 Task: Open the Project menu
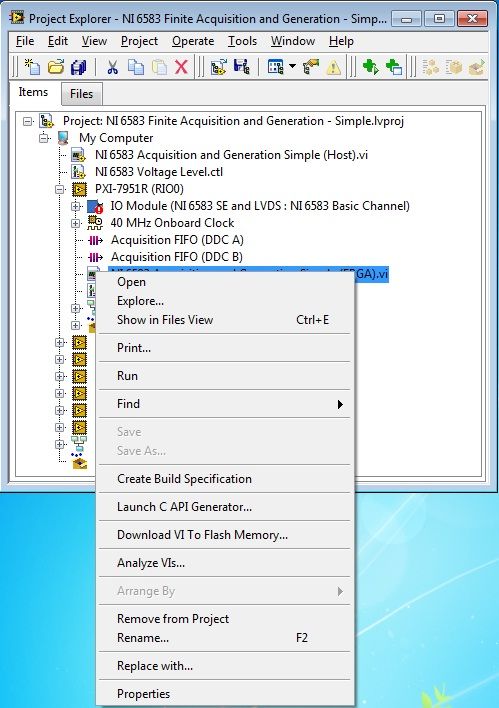click(x=139, y=41)
